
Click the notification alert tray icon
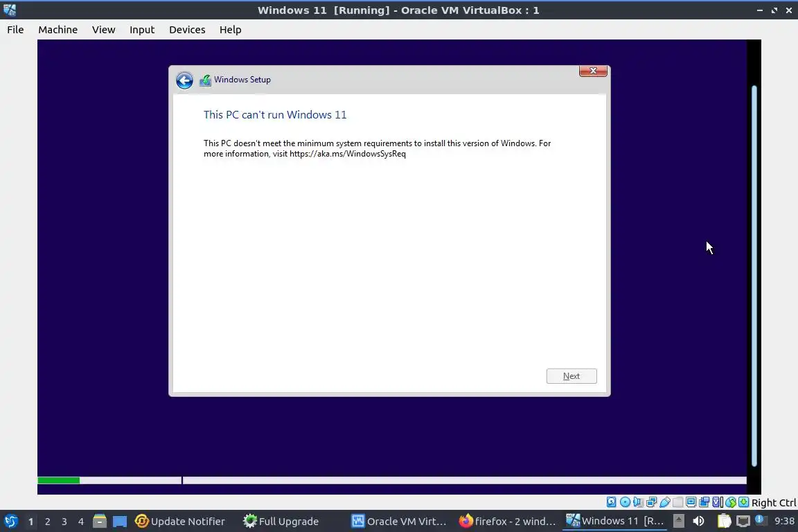[759, 520]
